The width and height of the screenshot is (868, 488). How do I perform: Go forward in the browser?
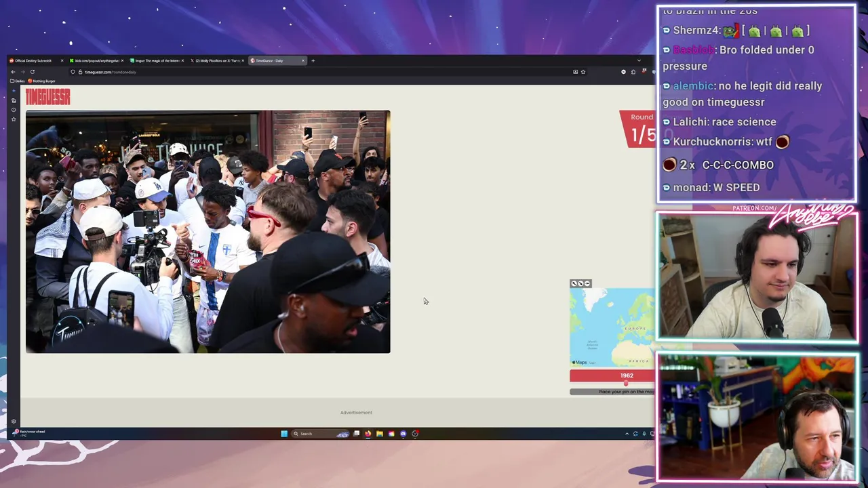tap(22, 72)
